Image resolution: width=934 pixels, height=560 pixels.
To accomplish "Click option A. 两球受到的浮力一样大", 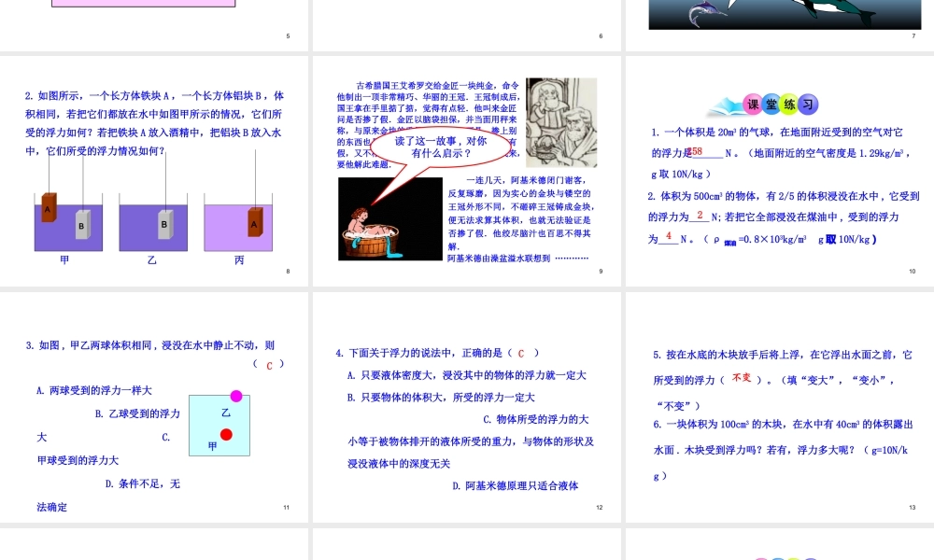I will tap(94, 390).
